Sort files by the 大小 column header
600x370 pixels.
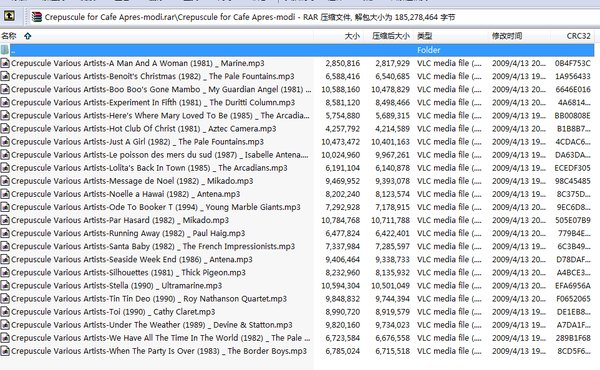tap(352, 36)
